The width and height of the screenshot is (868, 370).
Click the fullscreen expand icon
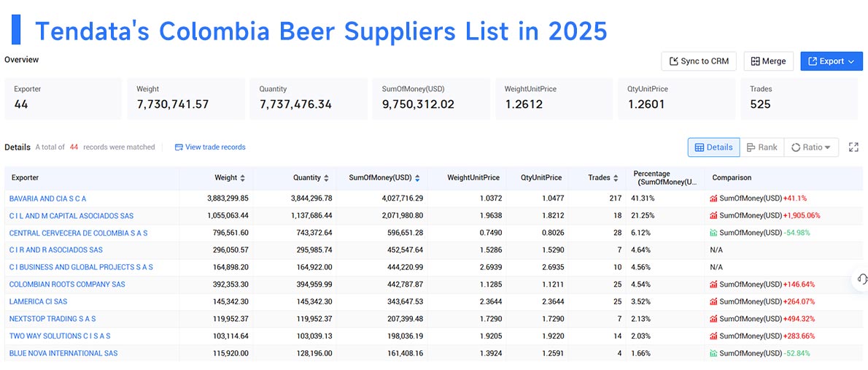pos(853,147)
